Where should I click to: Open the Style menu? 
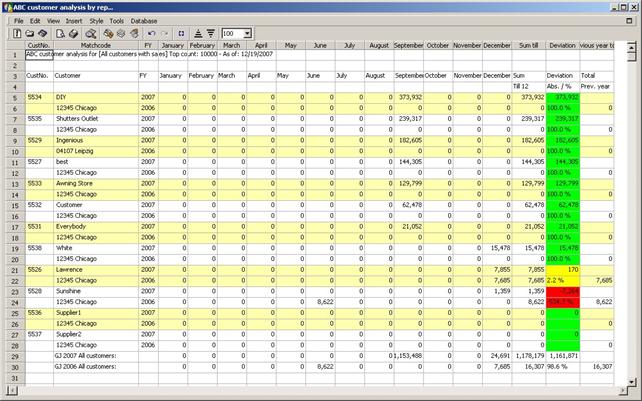pyautogui.click(x=96, y=20)
